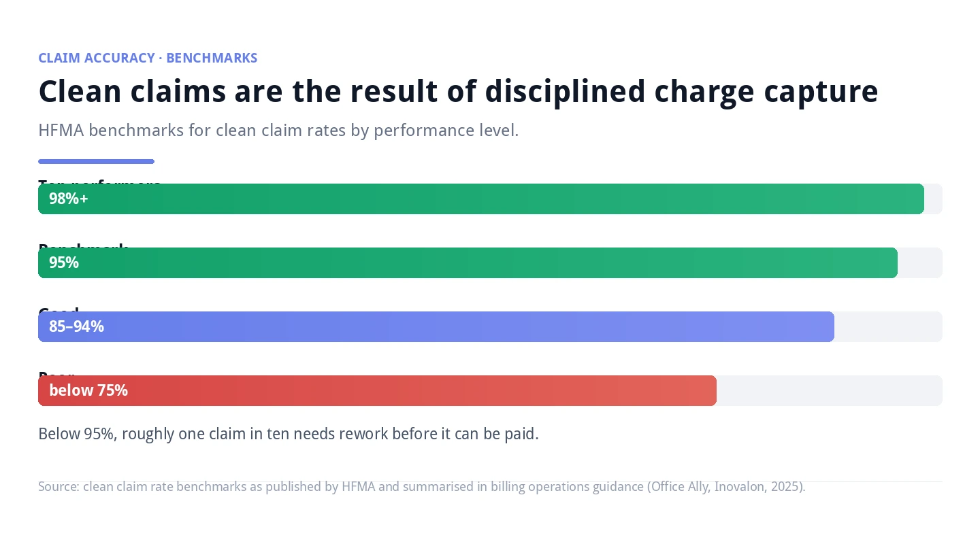
Task: Click the grey unfilled track of blue bar
Action: click(888, 326)
